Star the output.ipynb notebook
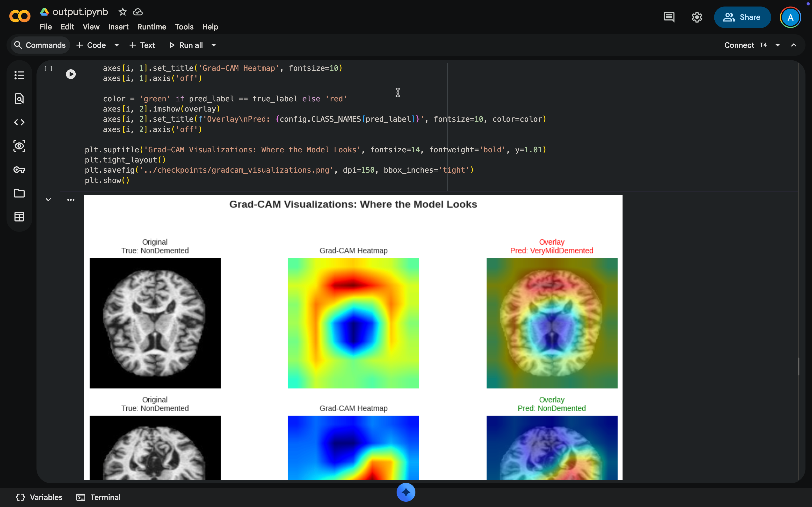This screenshot has width=812, height=507. [x=123, y=12]
